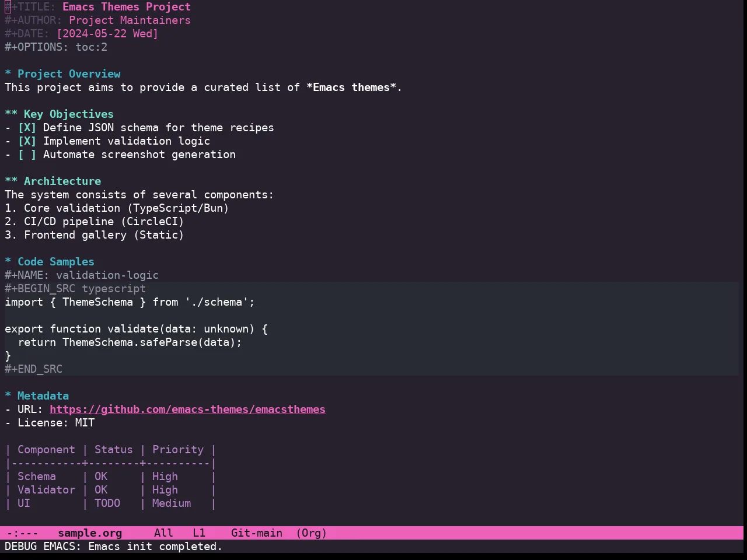
Task: Click the 'export function validate' code line
Action: pyautogui.click(x=136, y=329)
